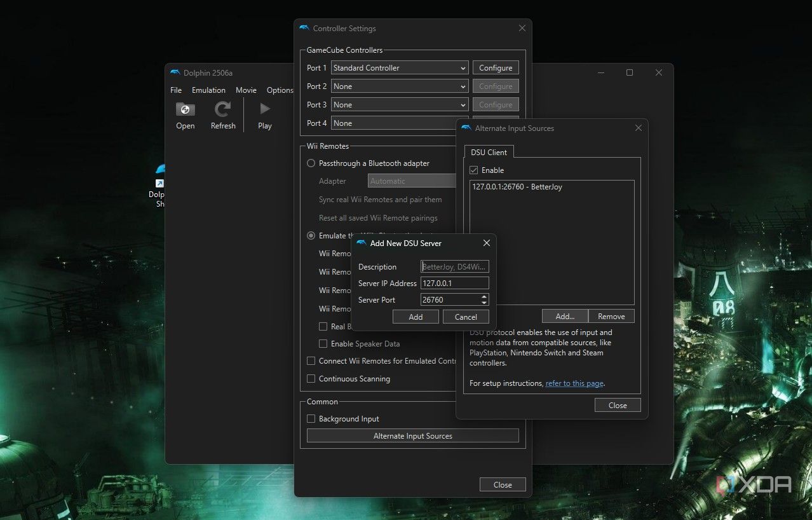The height and width of the screenshot is (520, 812).
Task: Open the Adapter Automatic dropdown
Action: (412, 181)
